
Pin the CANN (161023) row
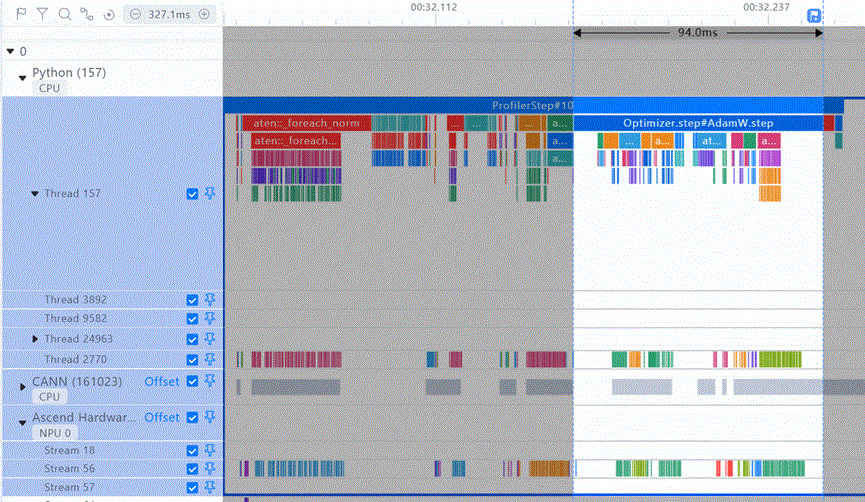[210, 381]
